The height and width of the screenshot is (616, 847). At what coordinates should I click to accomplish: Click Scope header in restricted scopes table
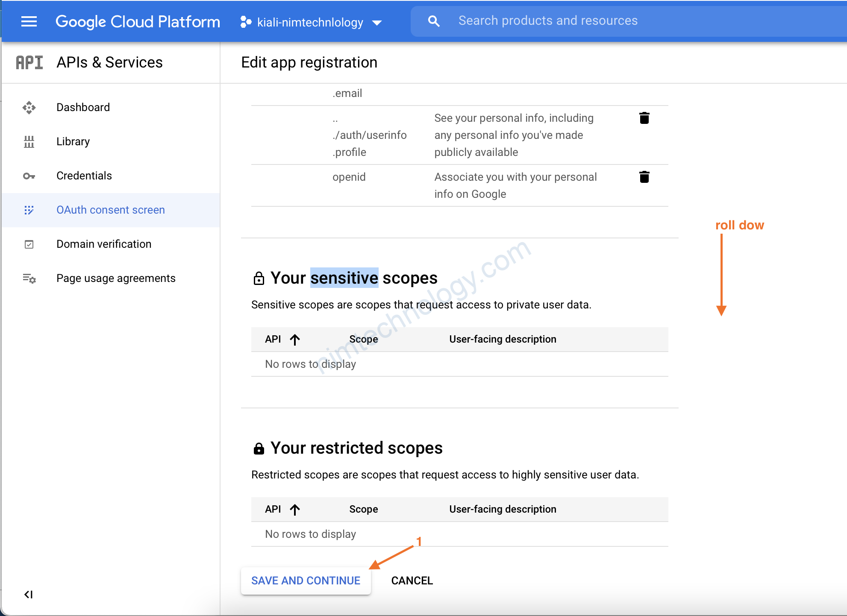pos(364,509)
